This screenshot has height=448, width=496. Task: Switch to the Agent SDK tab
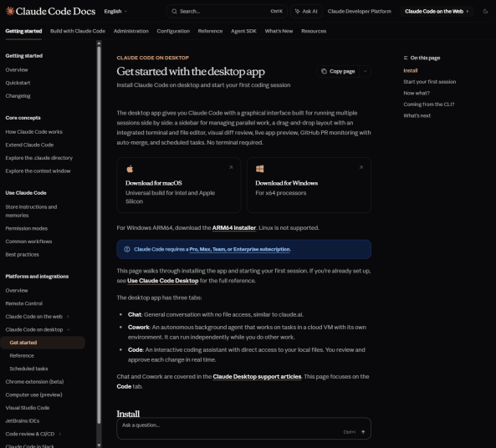[x=243, y=31]
